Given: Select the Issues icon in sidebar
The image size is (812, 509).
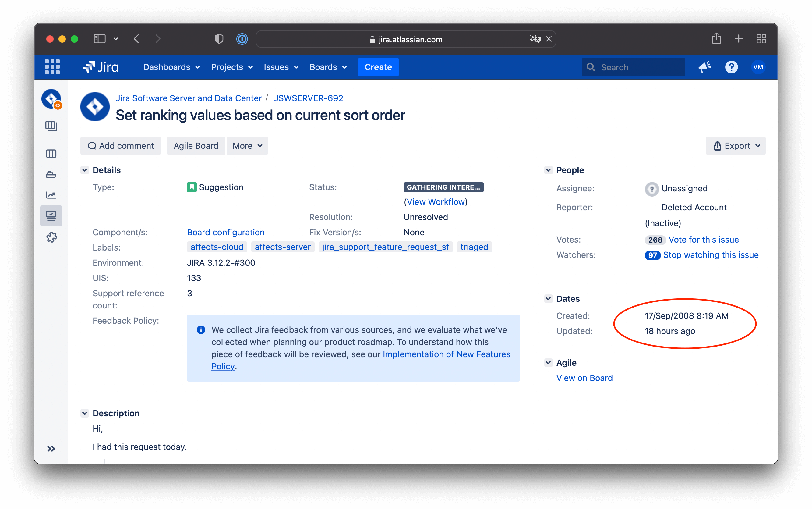Looking at the screenshot, I should click(x=51, y=216).
